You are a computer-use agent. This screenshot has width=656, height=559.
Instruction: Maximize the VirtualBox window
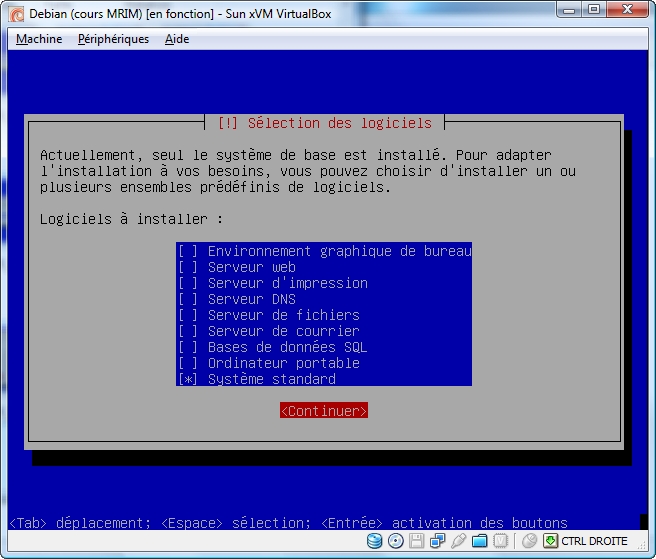(x=594, y=10)
